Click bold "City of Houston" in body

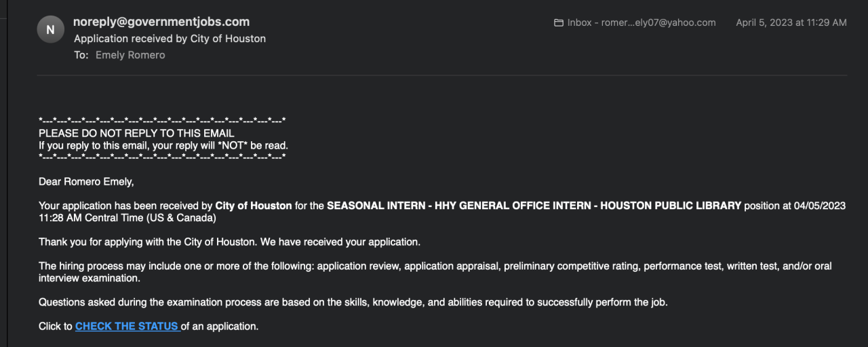[254, 206]
